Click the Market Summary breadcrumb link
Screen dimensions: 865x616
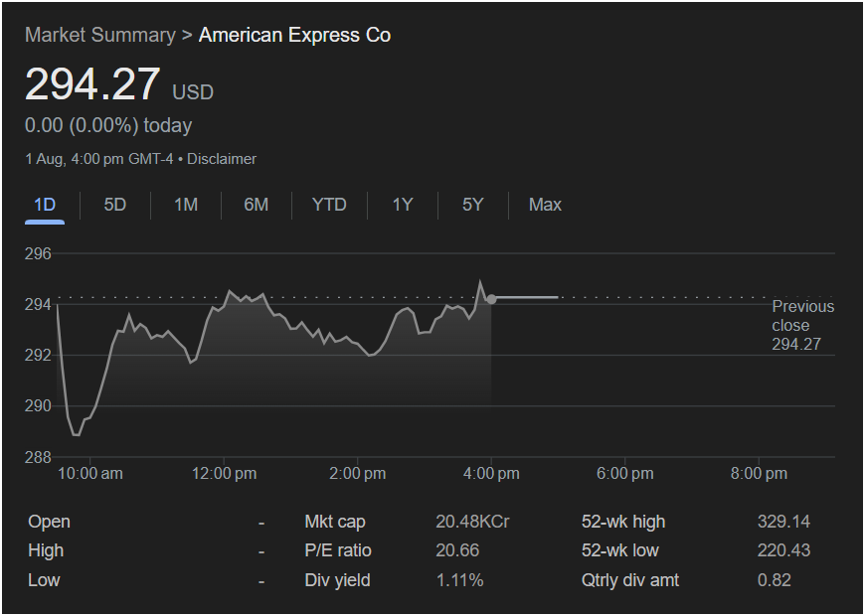(99, 36)
